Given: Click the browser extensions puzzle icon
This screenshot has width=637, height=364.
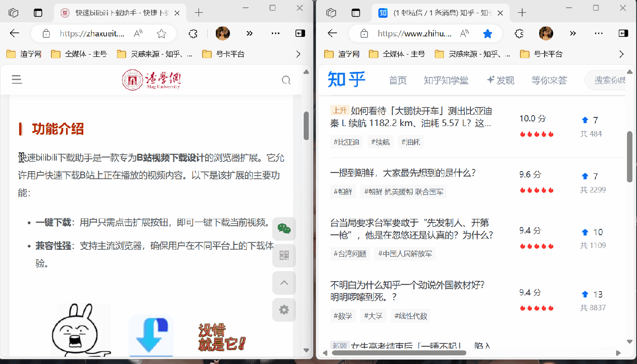Looking at the screenshot, I should pos(193,33).
